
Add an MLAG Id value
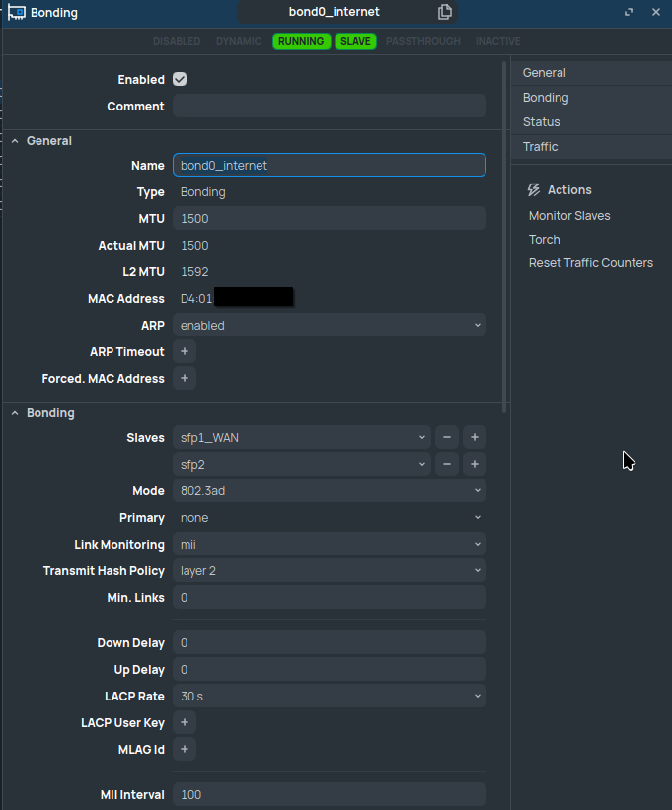tap(185, 749)
